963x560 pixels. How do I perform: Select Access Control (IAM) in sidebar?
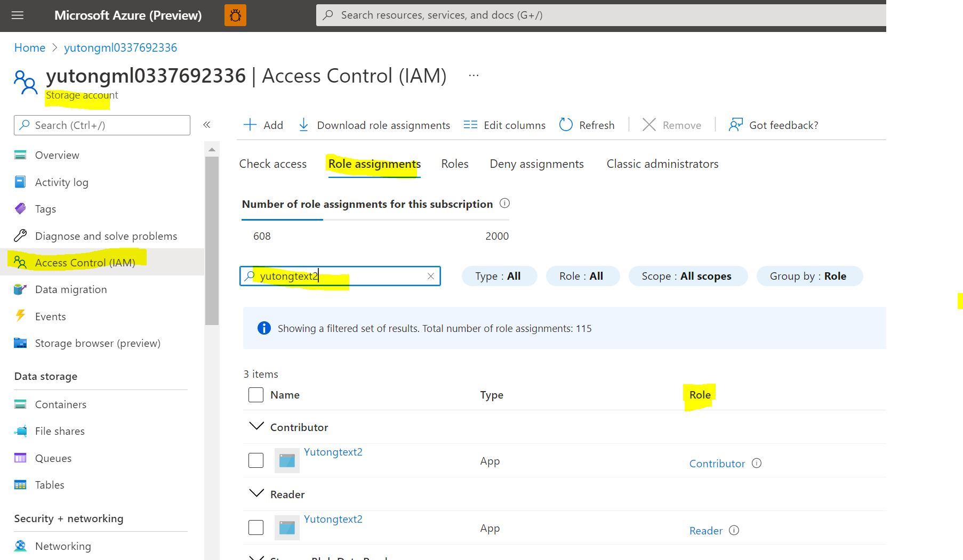102,262
